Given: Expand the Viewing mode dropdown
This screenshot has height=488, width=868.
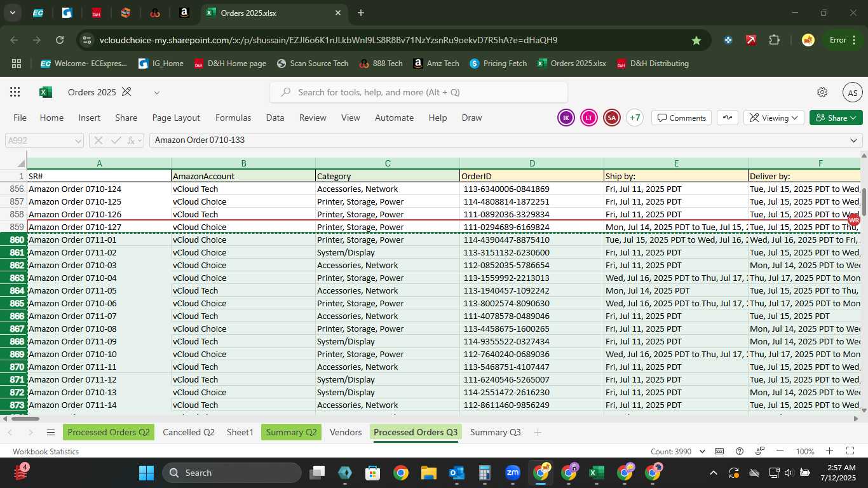Looking at the screenshot, I should [x=774, y=118].
